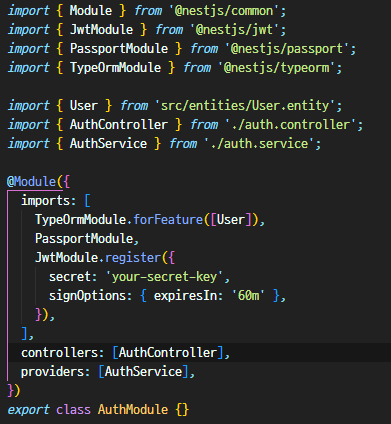Click the '60m' string value
The image size is (391, 424).
point(248,296)
